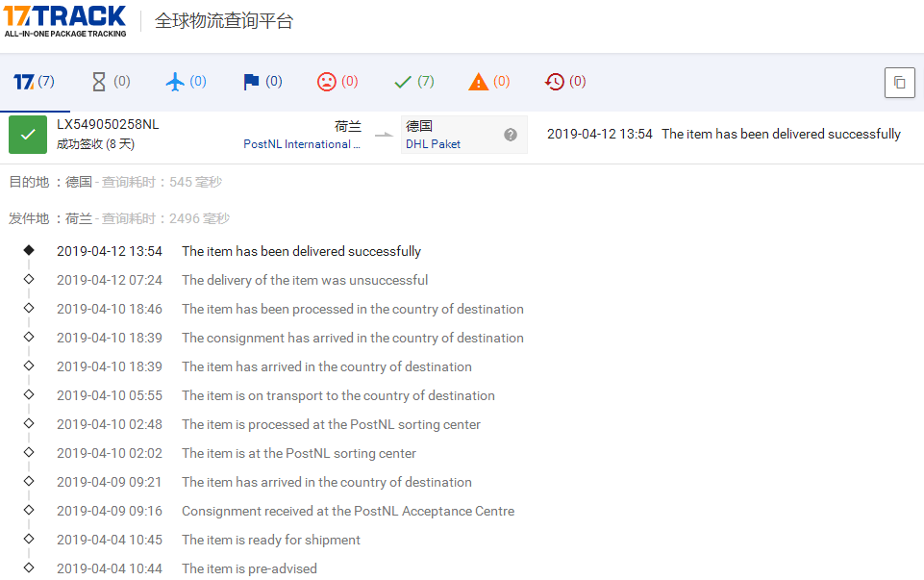Click the green delivered checkmark status icon
The width and height of the screenshot is (924, 580).
[27, 135]
